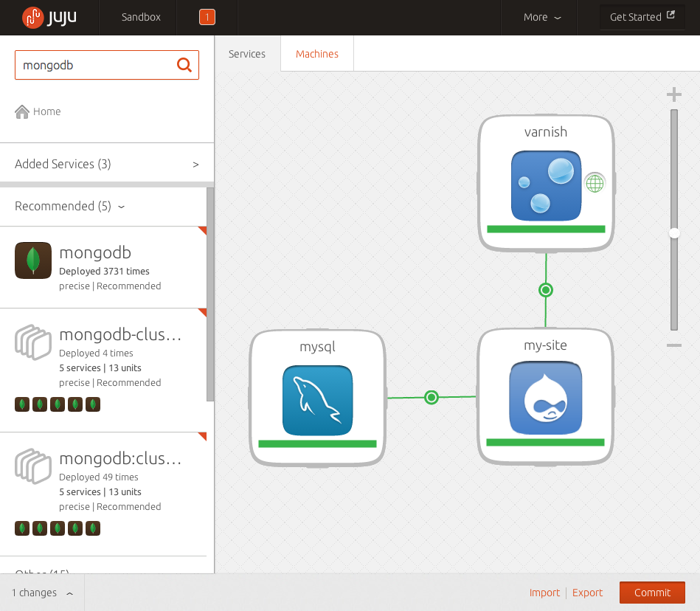The image size is (700, 611).
Task: Zoom in with the plus icon
Action: (x=674, y=94)
